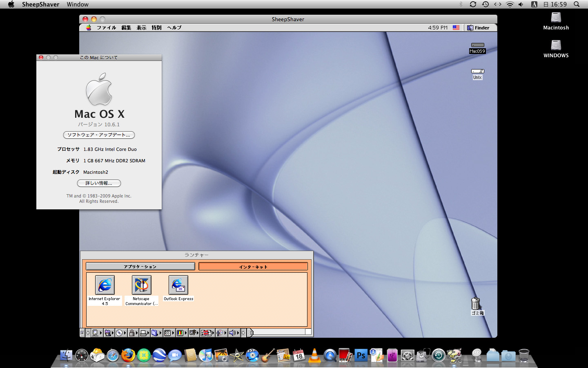Switch to アプリケーション launcher tab
The image size is (588, 368).
(140, 266)
